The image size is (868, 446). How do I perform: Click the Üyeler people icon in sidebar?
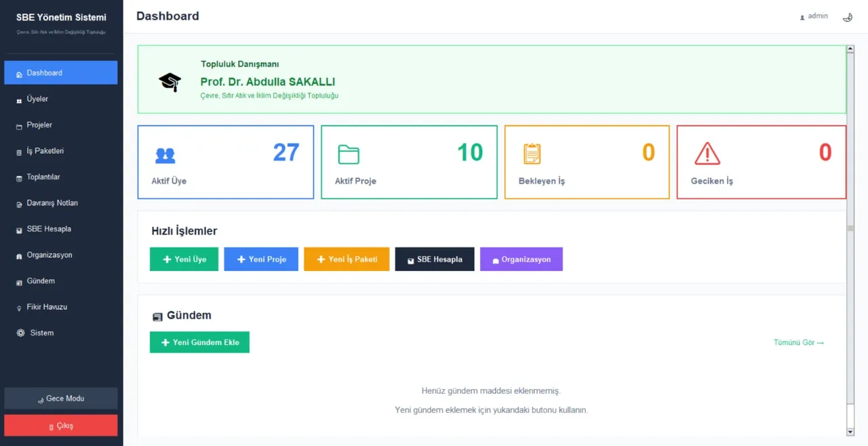pyautogui.click(x=20, y=100)
